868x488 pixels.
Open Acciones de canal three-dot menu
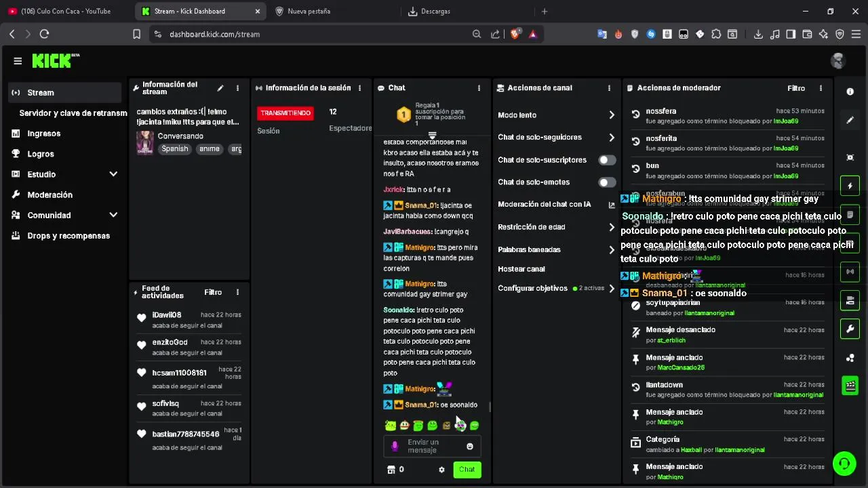[609, 88]
